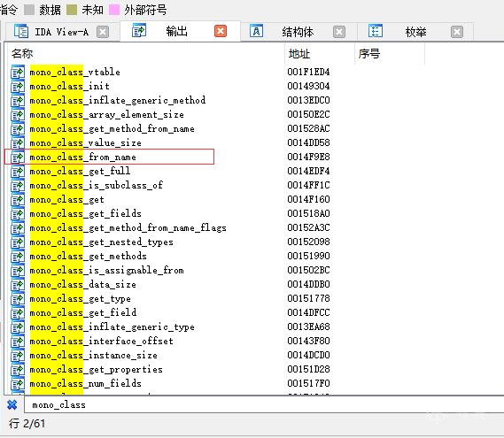The height and width of the screenshot is (438, 504).
Task: Select the mono_class_instance_size entry name
Action: 94,355
